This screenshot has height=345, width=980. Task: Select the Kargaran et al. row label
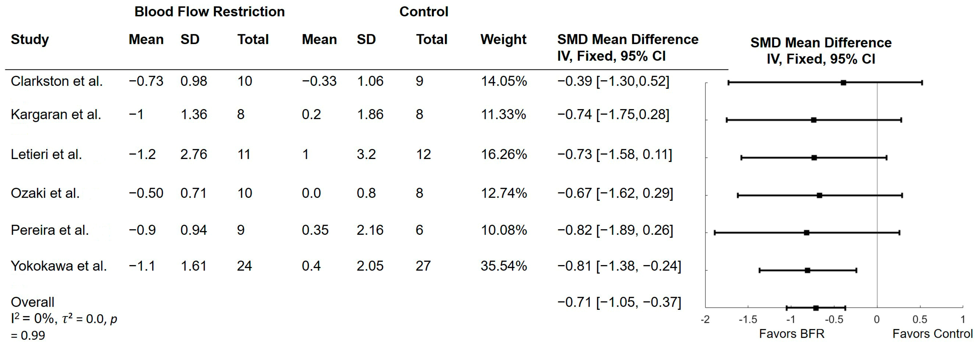[56, 114]
